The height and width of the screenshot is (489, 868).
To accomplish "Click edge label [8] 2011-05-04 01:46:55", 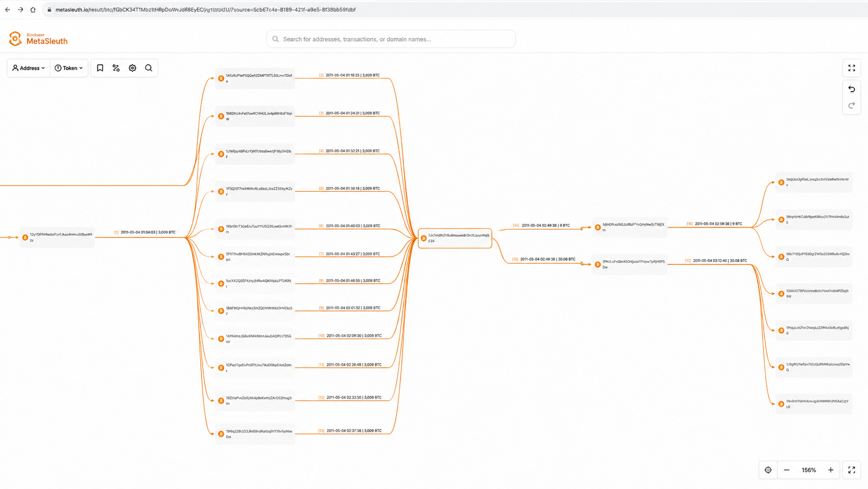I will coord(349,281).
